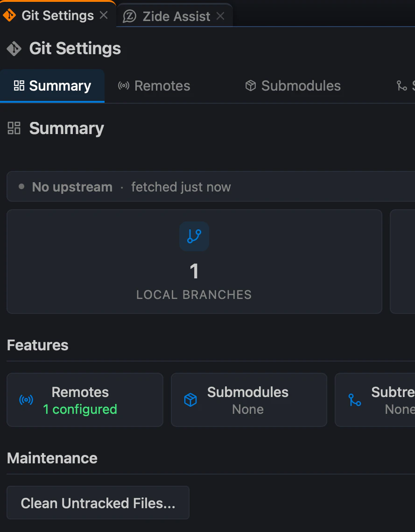Image resolution: width=415 pixels, height=532 pixels.
Task: Close the Zide Assist tab
Action: [x=220, y=15]
